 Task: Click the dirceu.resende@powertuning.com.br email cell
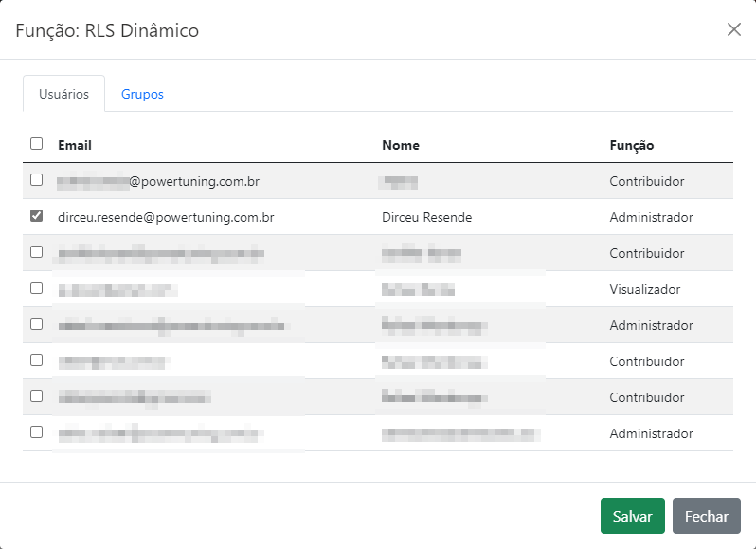click(166, 217)
